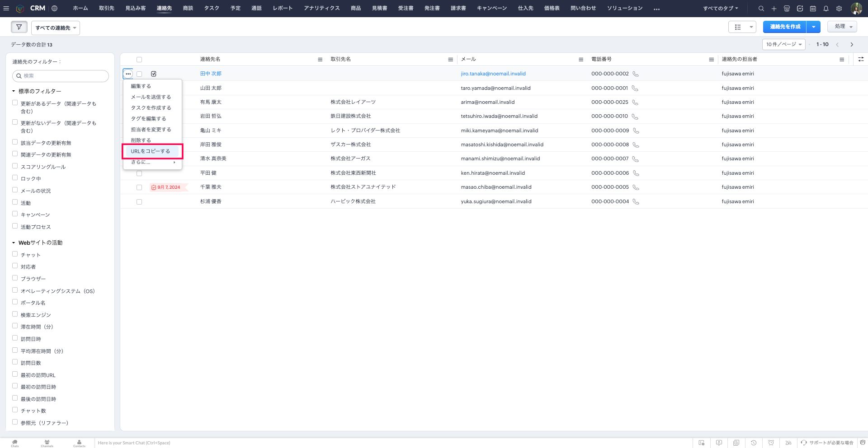Image resolution: width=868 pixels, height=448 pixels.
Task: Open the notifications bell
Action: coord(826,8)
